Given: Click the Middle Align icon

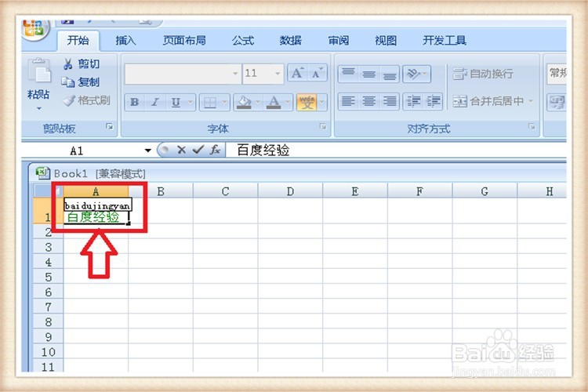Looking at the screenshot, I should [x=369, y=74].
